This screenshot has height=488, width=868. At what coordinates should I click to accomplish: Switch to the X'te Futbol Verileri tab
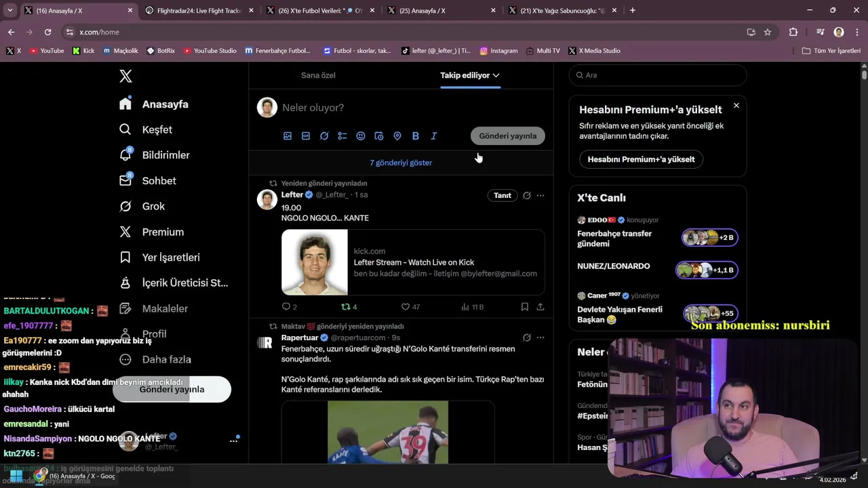pos(320,10)
